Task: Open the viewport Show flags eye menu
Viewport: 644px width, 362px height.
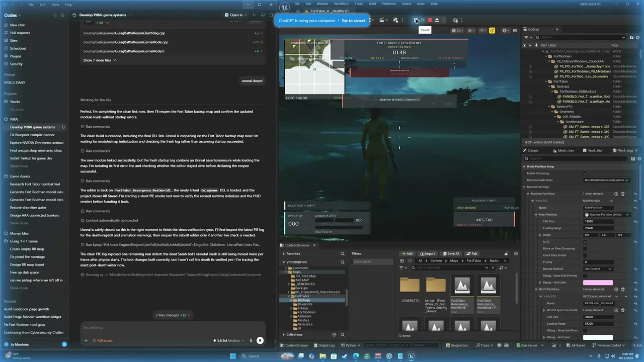Action: pyautogui.click(x=471, y=31)
